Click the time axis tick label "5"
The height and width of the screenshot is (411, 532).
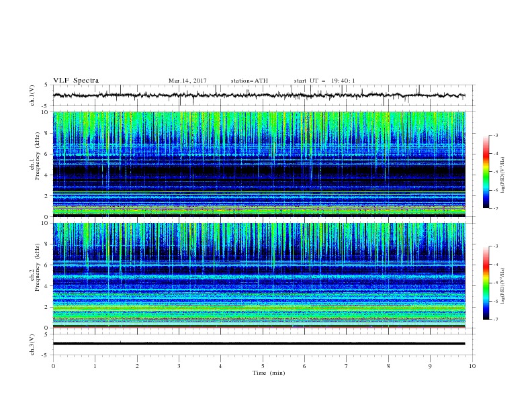point(263,366)
